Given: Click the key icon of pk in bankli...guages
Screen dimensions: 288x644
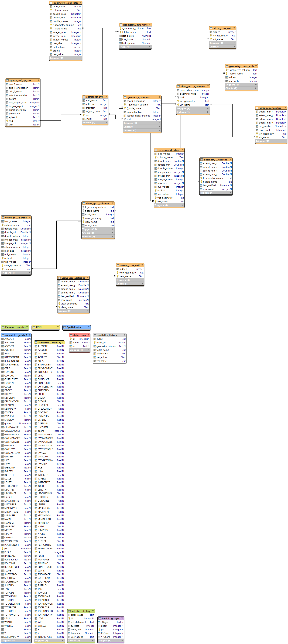Looking at the screenshot, I should pos(99,629).
